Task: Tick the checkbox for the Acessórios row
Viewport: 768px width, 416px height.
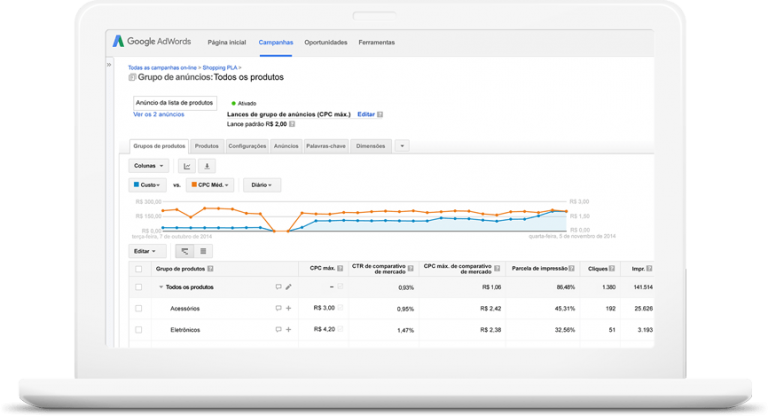Action: [139, 309]
